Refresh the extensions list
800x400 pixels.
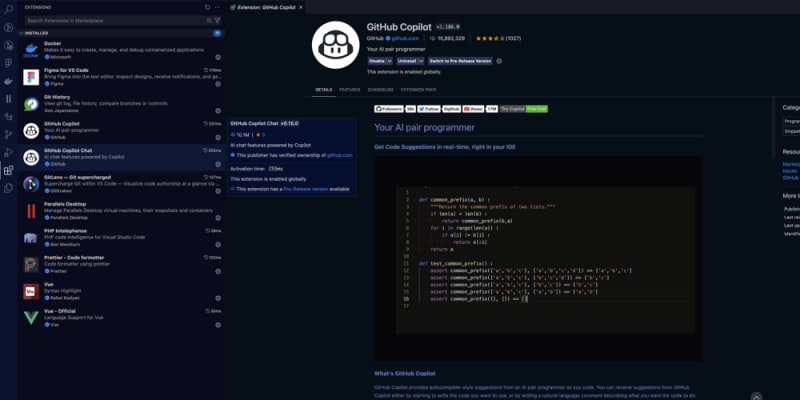pos(207,7)
